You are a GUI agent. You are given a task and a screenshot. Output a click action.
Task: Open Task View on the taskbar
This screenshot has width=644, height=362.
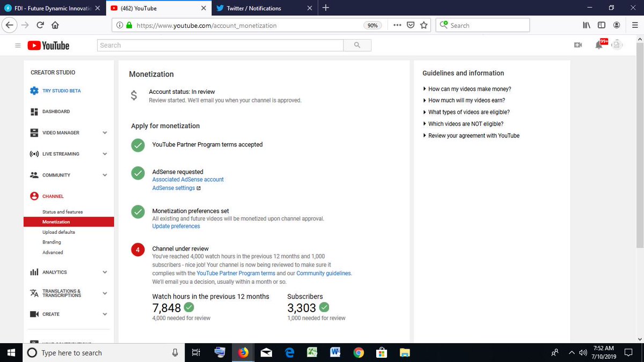click(x=196, y=352)
